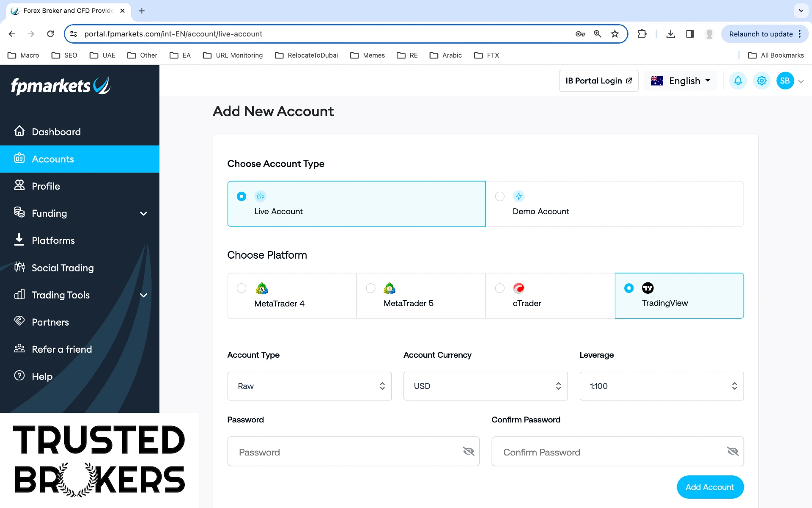
Task: Choose the MetaTrader 4 radio button
Action: click(x=241, y=288)
